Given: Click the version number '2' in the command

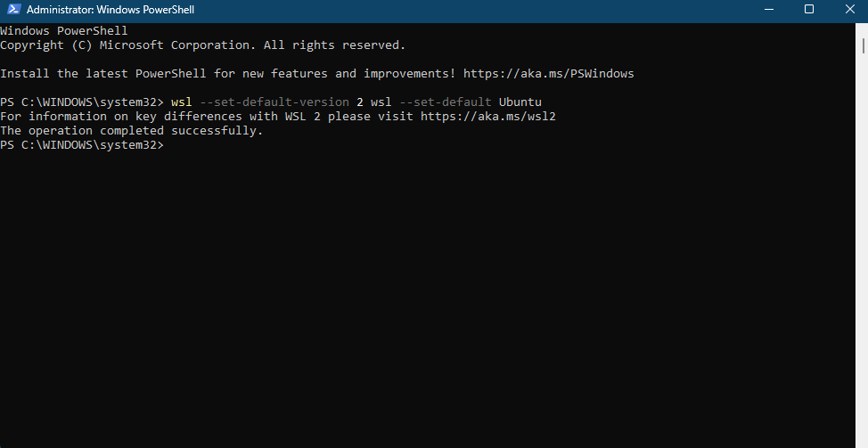Looking at the screenshot, I should [x=360, y=102].
